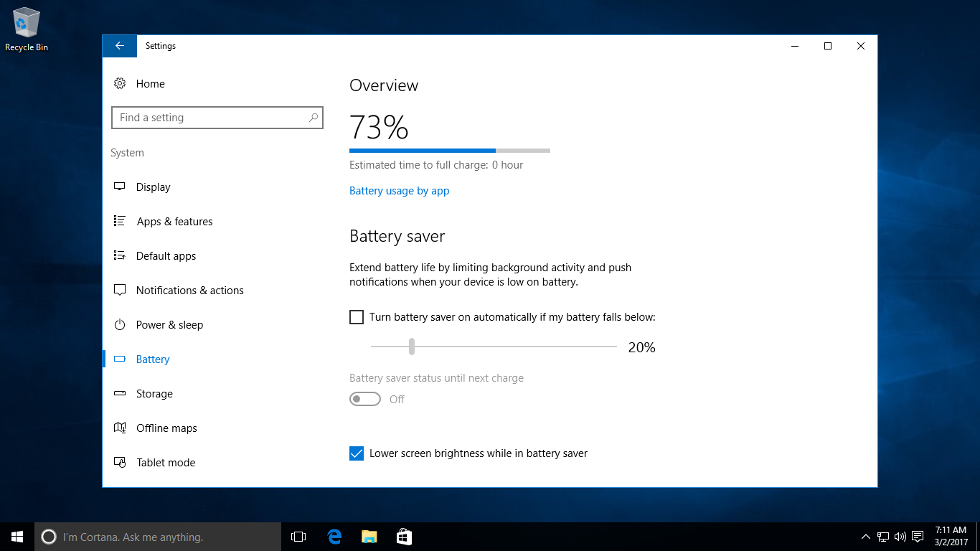
Task: Click the back arrow in Settings
Action: (x=119, y=46)
